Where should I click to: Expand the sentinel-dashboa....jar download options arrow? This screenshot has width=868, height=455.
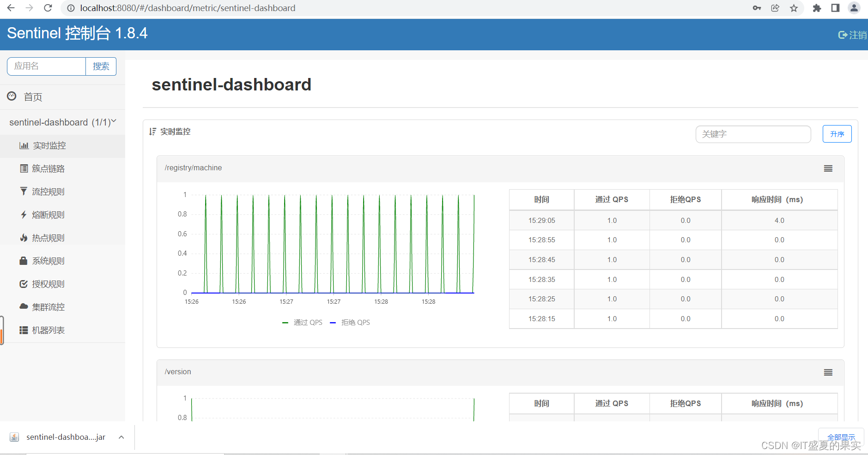pos(121,437)
